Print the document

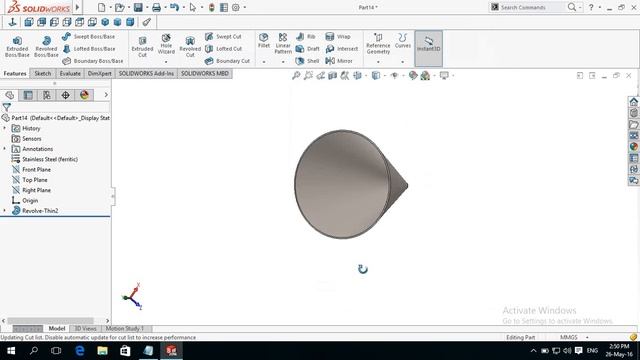coord(156,7)
